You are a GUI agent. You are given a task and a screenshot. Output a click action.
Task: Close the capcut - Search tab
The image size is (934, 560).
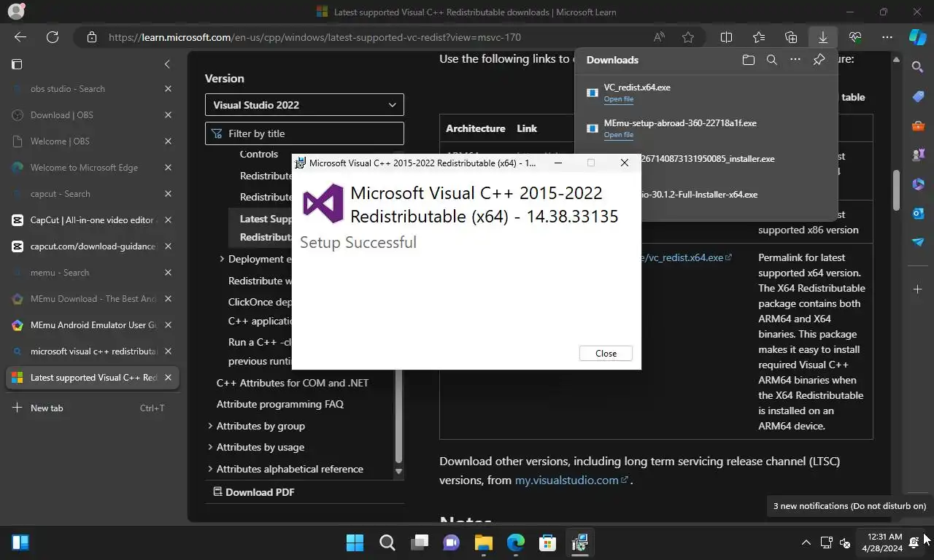pos(168,194)
